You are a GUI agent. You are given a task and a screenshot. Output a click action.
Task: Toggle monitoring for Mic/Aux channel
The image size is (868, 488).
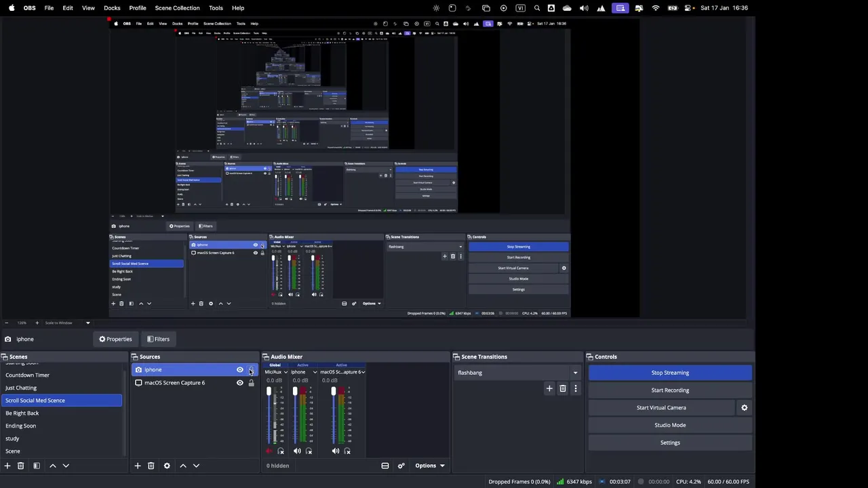(x=281, y=451)
